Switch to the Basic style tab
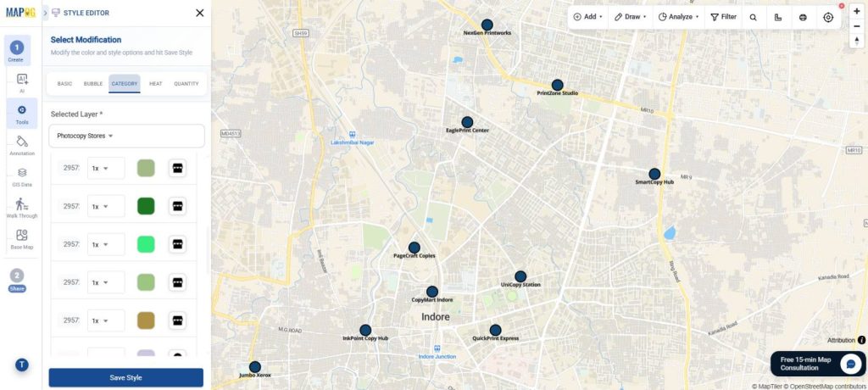 [x=64, y=84]
